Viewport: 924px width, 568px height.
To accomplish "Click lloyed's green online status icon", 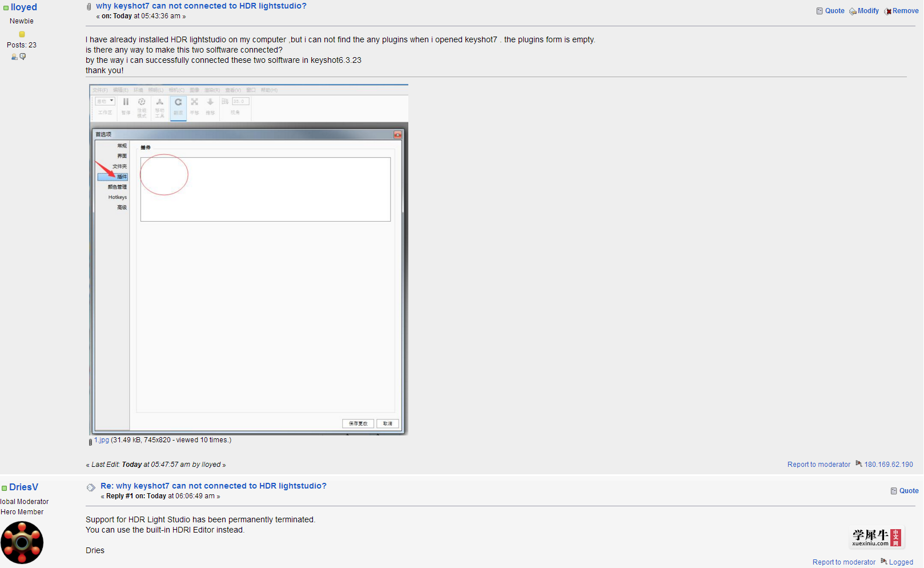I will 6,8.
